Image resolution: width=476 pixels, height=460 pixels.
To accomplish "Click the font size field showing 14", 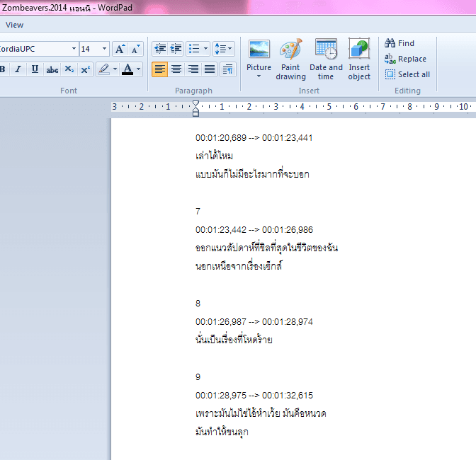I will (x=90, y=49).
